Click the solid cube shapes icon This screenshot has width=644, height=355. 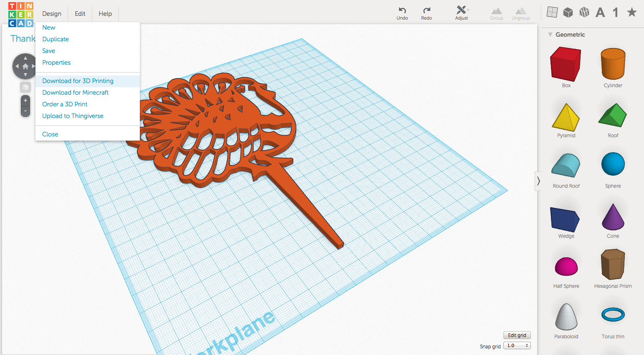[568, 12]
